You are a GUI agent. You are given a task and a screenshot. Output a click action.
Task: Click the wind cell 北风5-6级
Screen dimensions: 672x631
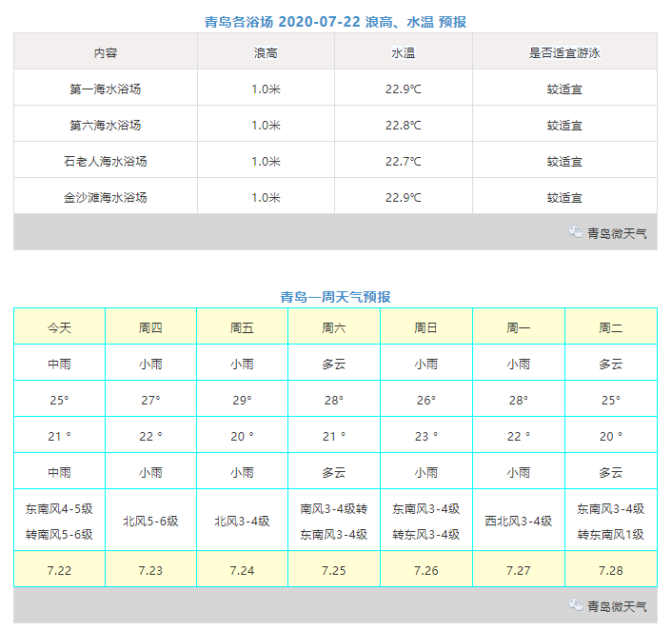click(150, 521)
